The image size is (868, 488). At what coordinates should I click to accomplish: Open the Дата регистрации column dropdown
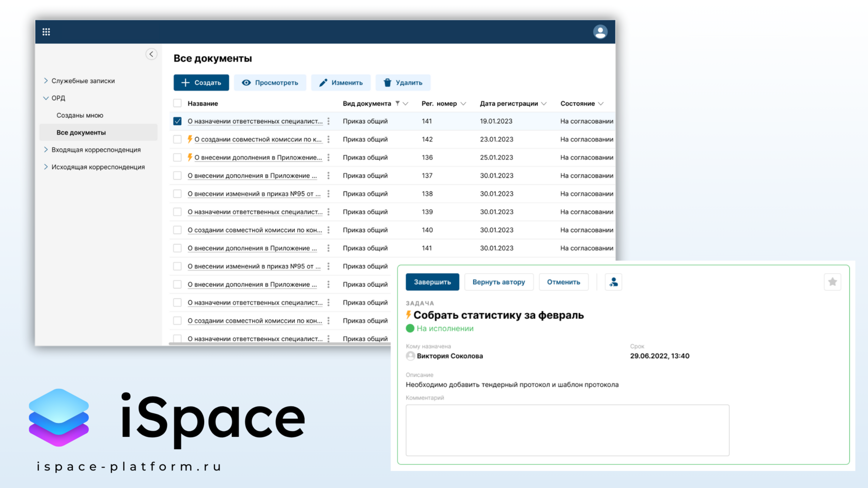(x=544, y=104)
